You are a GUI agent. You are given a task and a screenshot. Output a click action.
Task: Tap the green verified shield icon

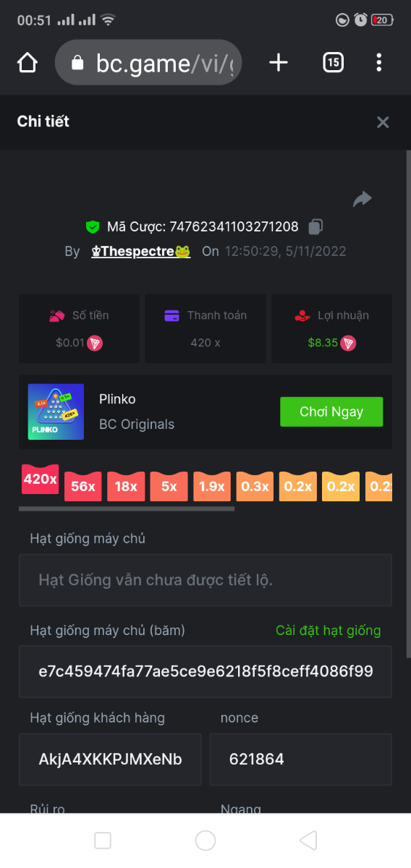(x=93, y=227)
